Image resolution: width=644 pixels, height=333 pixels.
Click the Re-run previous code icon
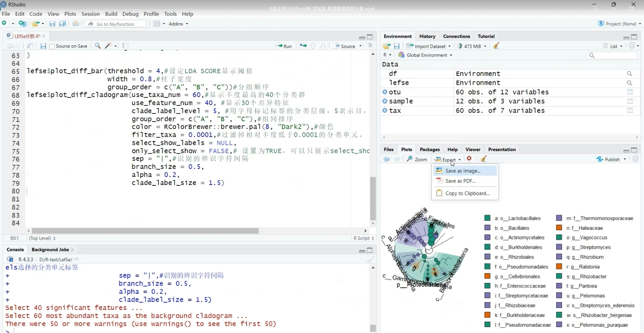pos(303,46)
